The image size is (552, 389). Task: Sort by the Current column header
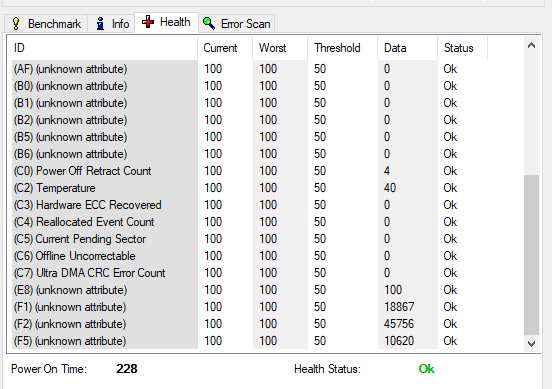point(225,48)
